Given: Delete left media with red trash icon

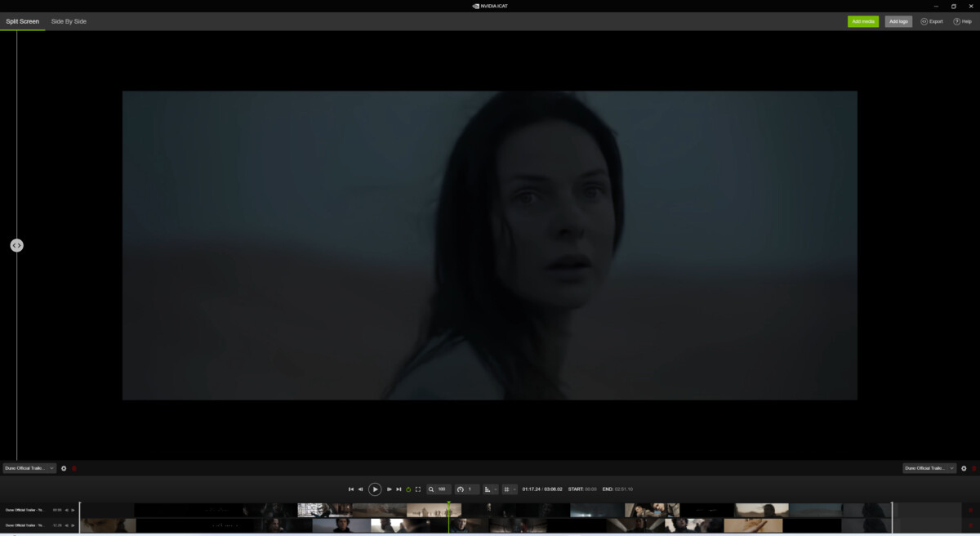Looking at the screenshot, I should tap(74, 468).
